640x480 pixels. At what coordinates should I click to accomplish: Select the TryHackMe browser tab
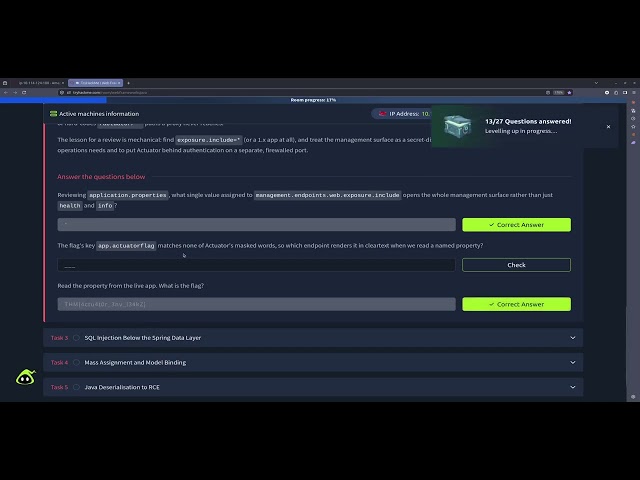pyautogui.click(x=96, y=83)
